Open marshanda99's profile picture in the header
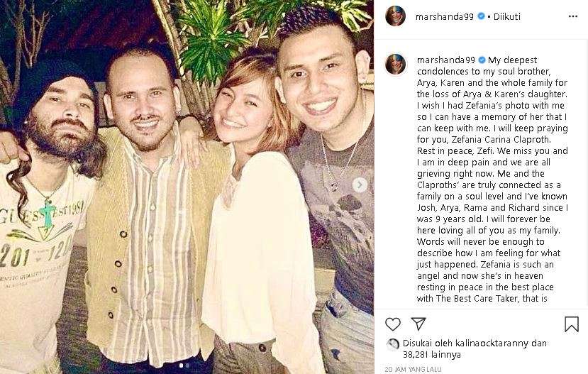 point(395,16)
